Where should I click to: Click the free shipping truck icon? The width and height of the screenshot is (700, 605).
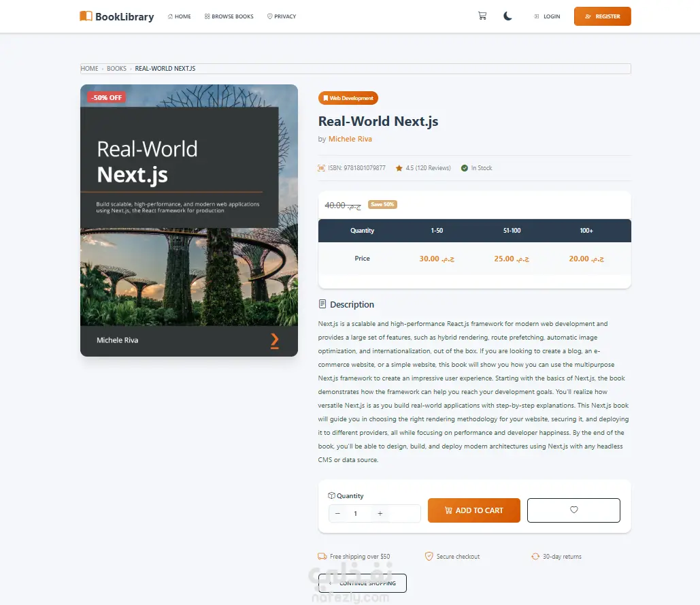[x=322, y=556]
